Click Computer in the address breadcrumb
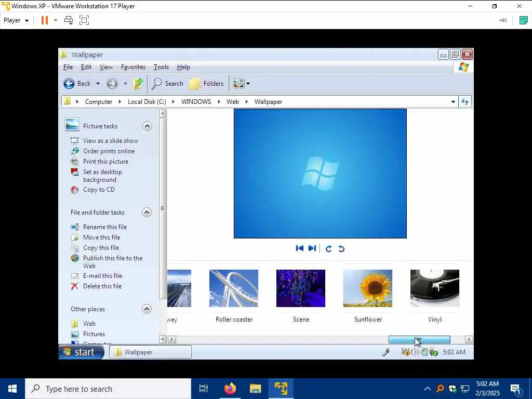This screenshot has width=532, height=399. 98,102
